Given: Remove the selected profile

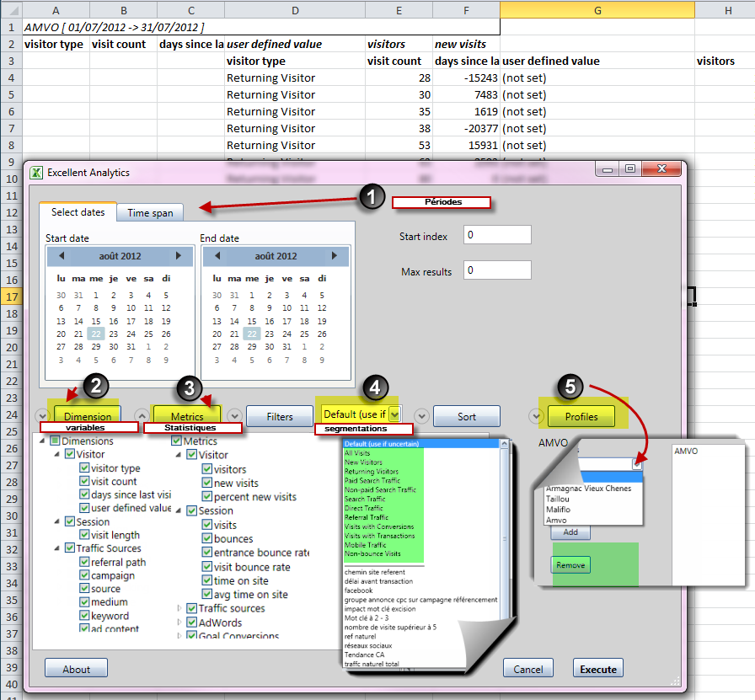Looking at the screenshot, I should (570, 564).
